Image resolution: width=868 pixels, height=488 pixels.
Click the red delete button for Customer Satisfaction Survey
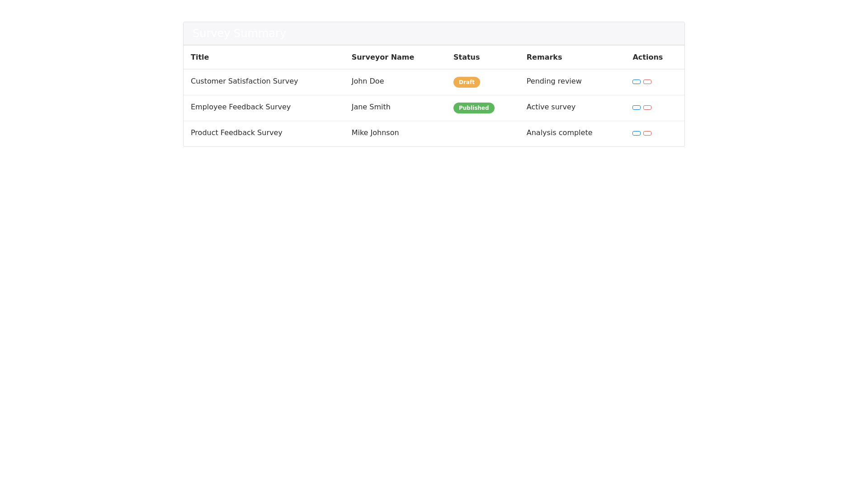(x=647, y=82)
